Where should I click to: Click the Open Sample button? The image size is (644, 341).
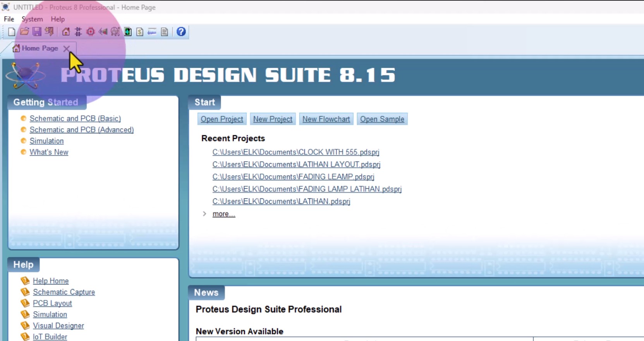point(382,119)
